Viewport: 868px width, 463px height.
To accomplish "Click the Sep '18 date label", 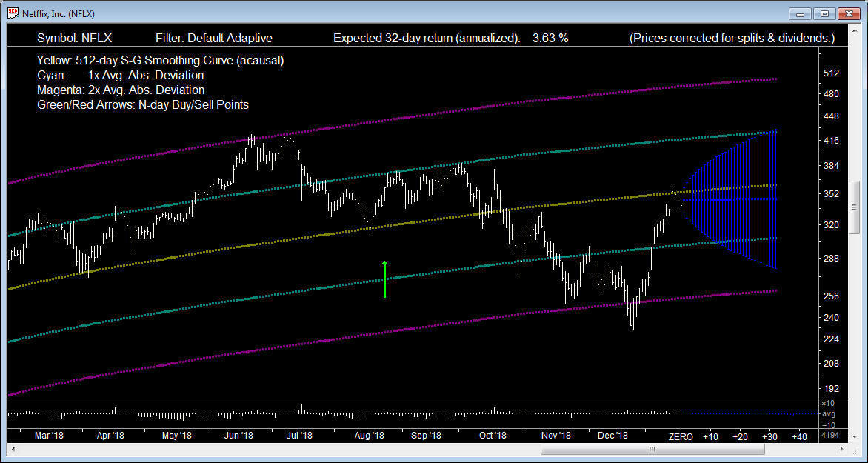I will tap(427, 436).
